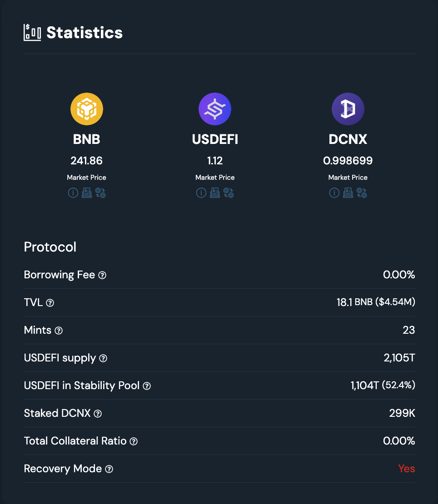Open the contract document icon under DCNX

[348, 193]
